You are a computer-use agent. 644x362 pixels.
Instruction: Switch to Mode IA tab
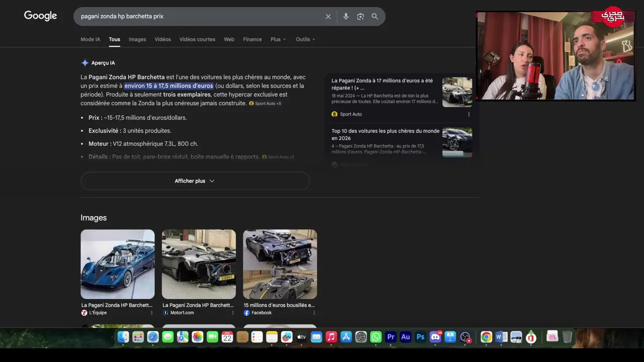point(91,39)
